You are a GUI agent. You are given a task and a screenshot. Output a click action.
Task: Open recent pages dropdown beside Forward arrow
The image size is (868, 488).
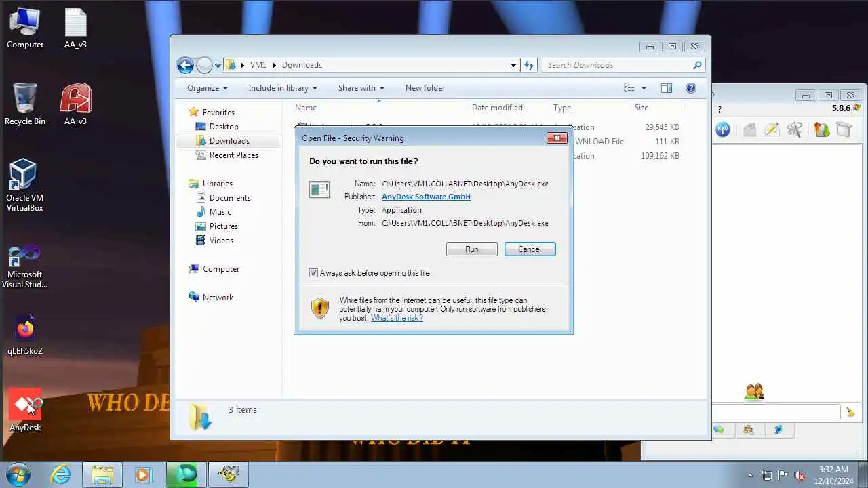pyautogui.click(x=218, y=65)
